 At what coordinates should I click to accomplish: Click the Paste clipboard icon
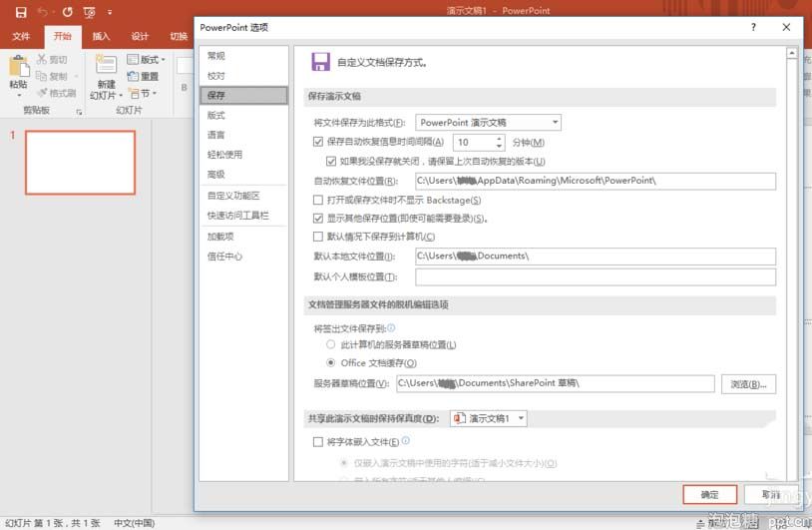[19, 67]
